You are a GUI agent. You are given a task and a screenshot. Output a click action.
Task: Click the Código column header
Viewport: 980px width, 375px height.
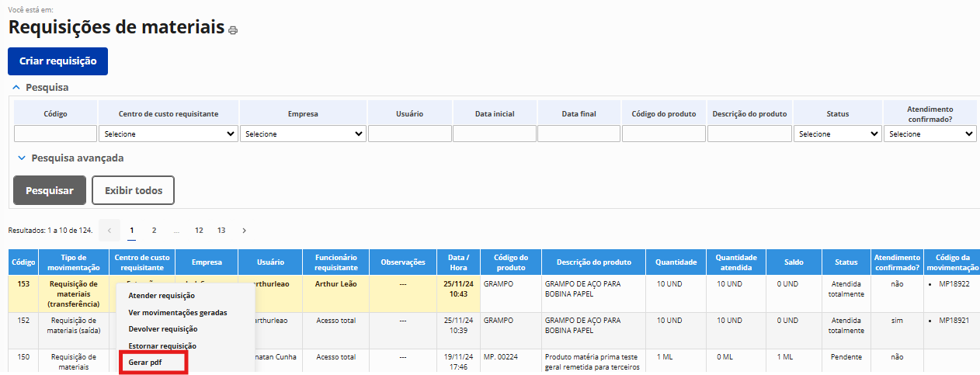(24, 262)
